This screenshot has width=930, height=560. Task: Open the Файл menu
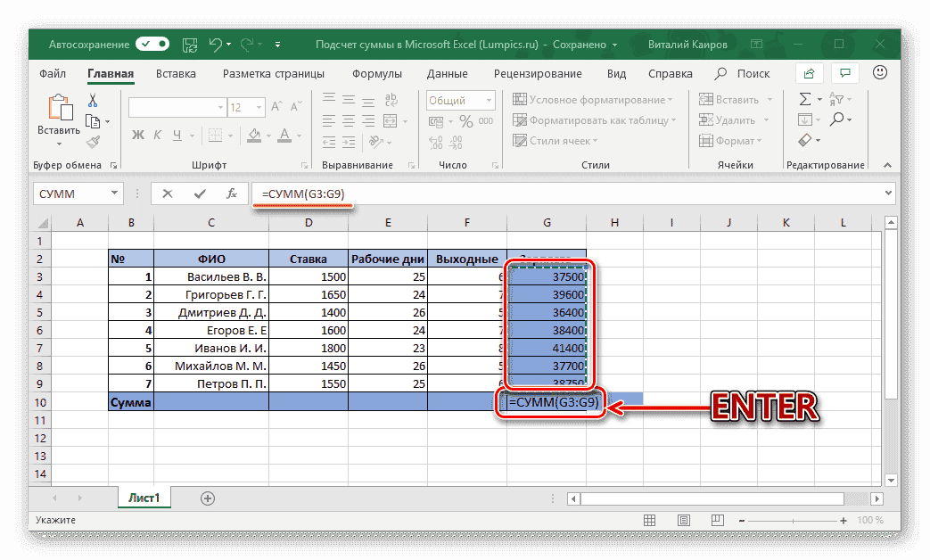click(53, 73)
